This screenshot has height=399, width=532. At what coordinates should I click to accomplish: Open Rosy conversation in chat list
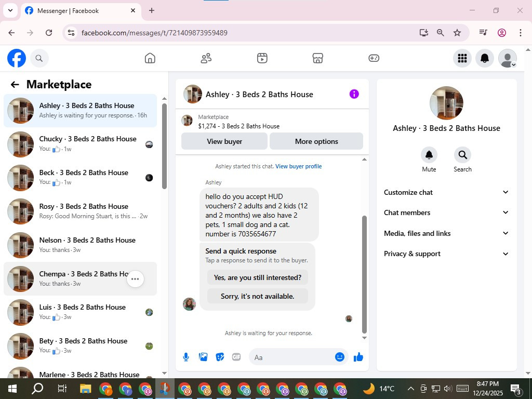point(81,211)
